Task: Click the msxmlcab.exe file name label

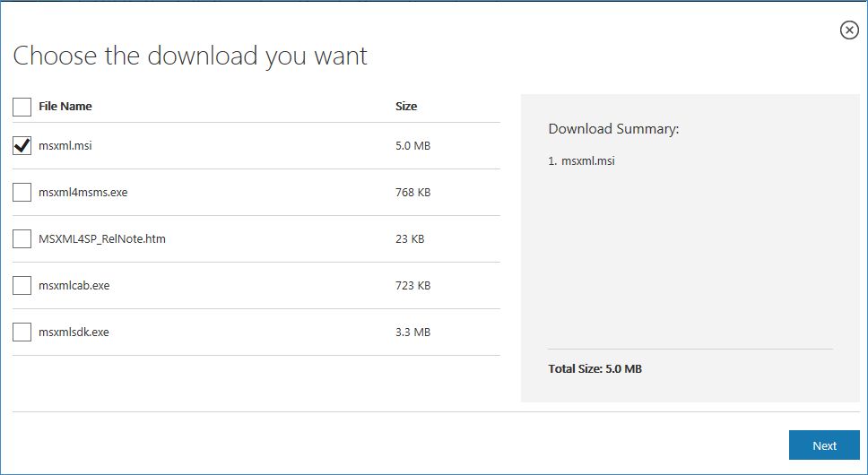Action: pyautogui.click(x=74, y=285)
